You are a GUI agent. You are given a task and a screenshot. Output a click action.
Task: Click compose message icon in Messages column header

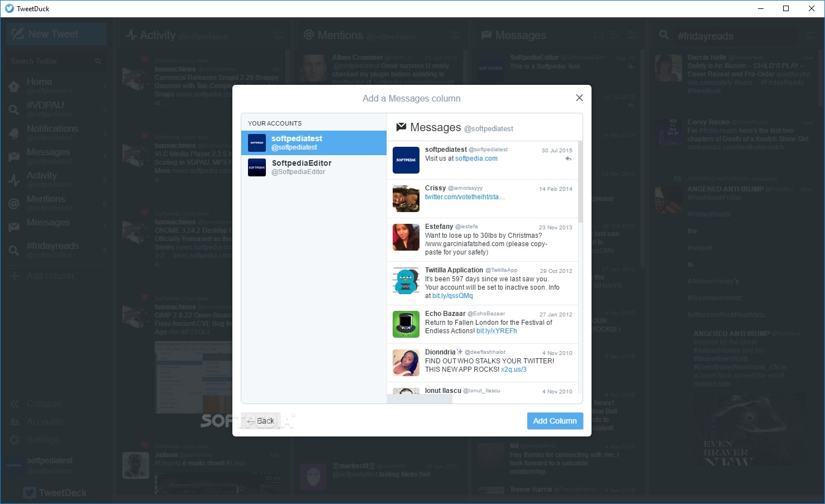tap(615, 35)
